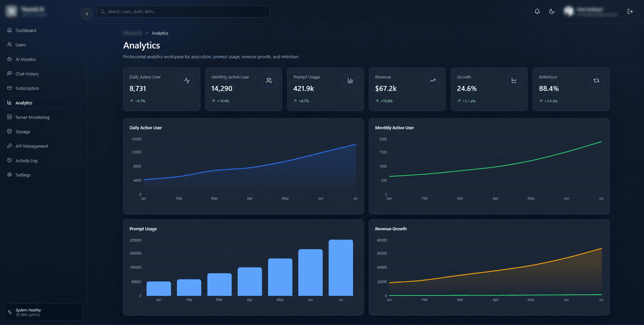Click the Revenue Growth chart title
Screen dimensions: 644x325
[x=391, y=229]
